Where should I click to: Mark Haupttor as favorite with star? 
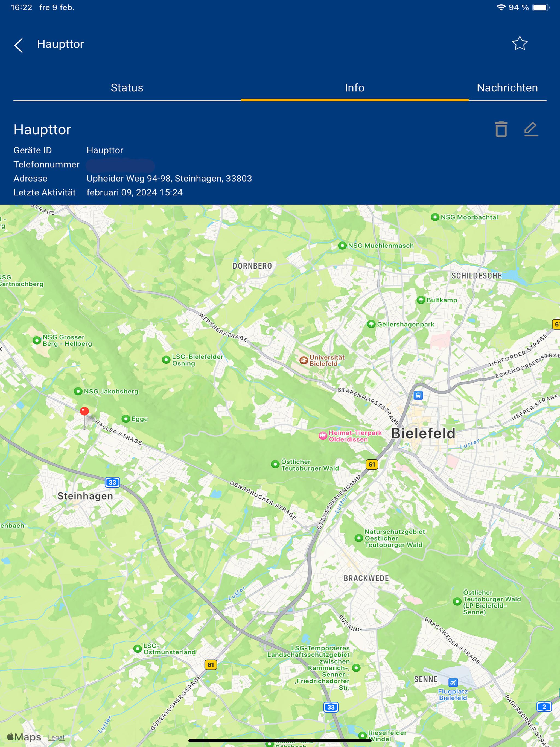520,43
